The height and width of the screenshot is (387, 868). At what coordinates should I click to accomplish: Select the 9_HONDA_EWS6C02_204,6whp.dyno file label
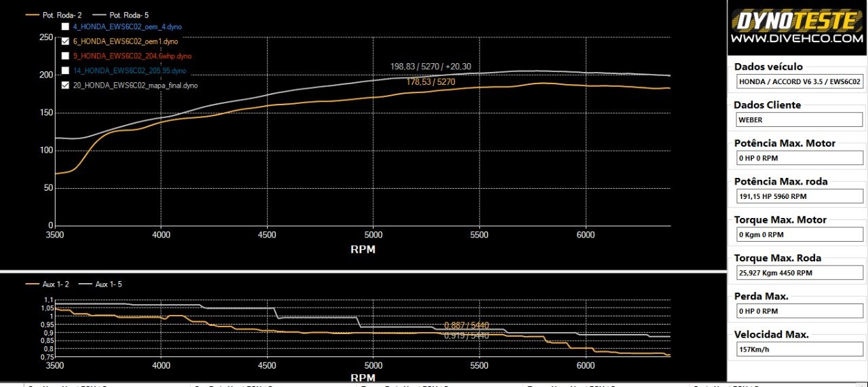132,56
